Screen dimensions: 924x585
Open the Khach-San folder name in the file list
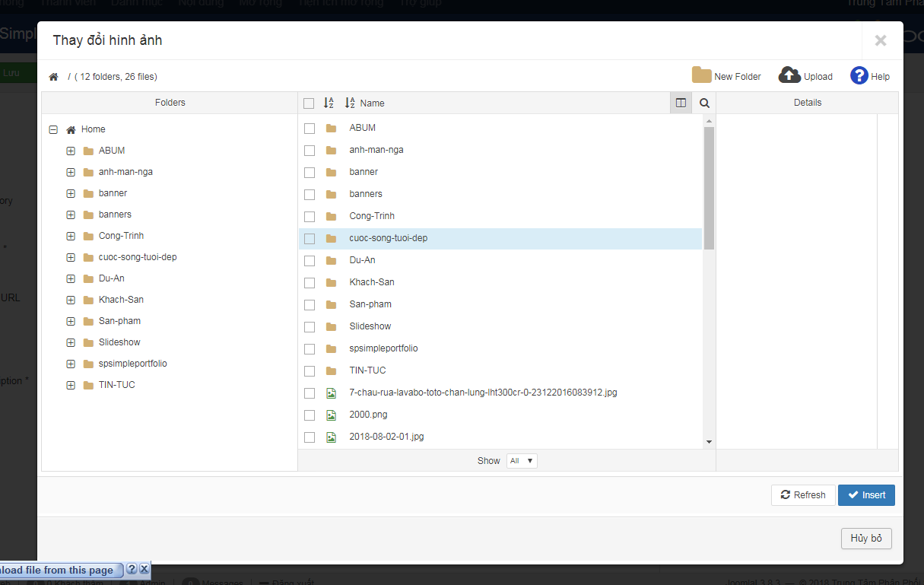[372, 282]
